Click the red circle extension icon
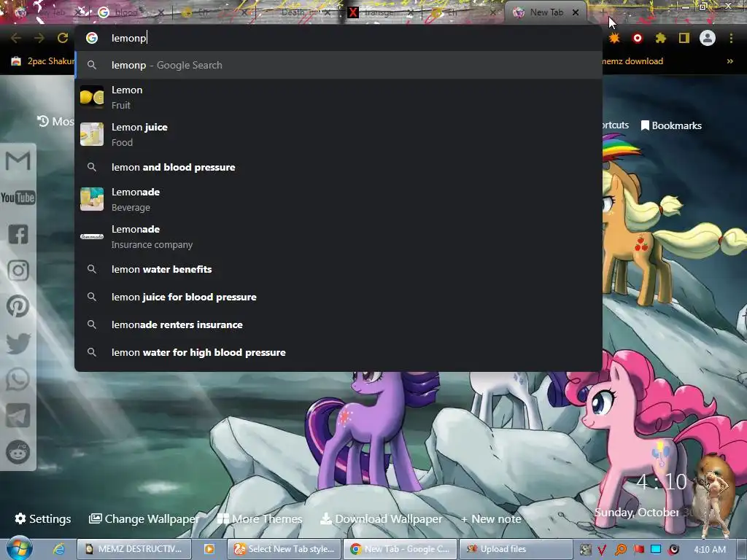 637,38
